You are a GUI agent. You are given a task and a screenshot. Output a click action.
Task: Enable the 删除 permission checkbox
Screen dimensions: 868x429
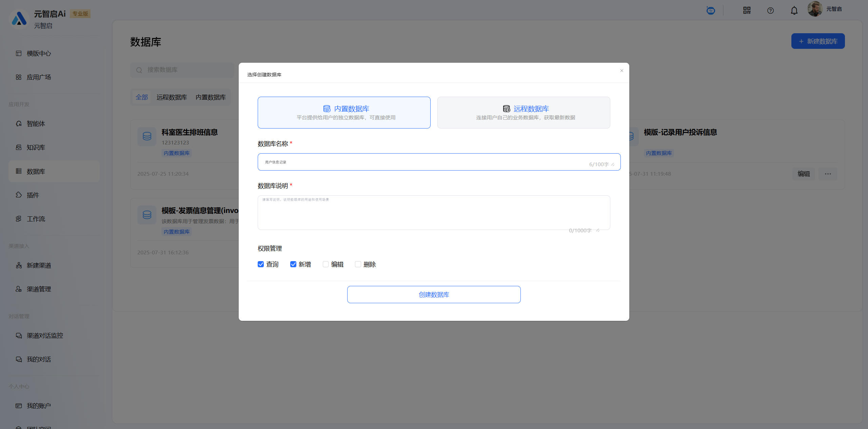pyautogui.click(x=358, y=264)
